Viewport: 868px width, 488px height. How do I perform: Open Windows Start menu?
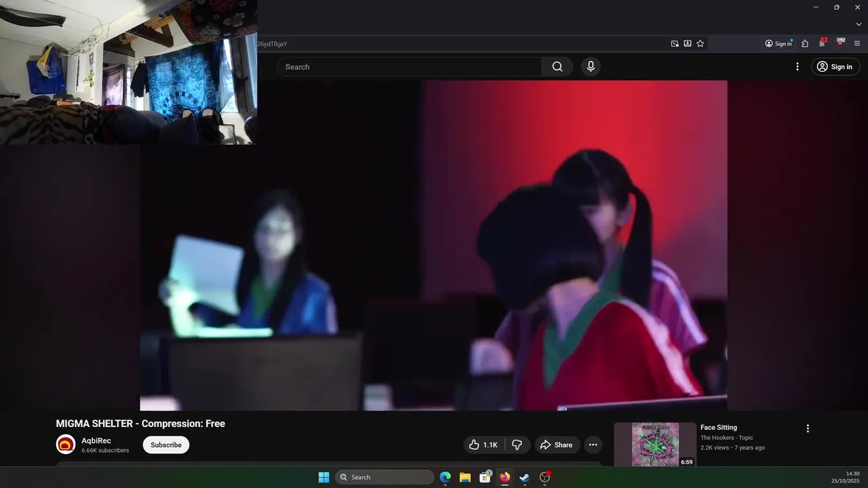pos(324,477)
